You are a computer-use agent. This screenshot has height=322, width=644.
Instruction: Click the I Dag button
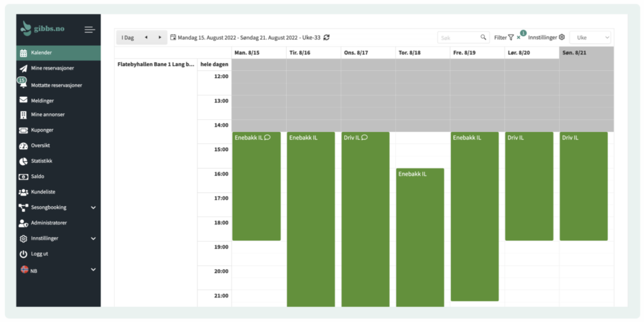[x=128, y=38]
